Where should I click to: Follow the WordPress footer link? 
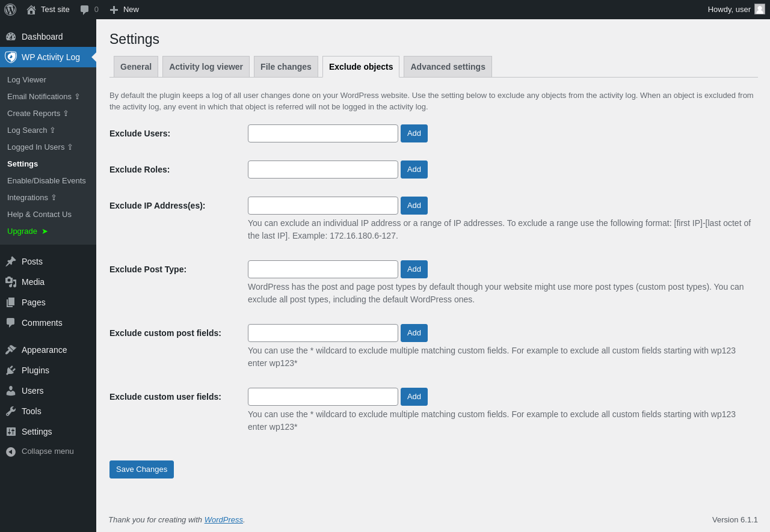pos(224,519)
